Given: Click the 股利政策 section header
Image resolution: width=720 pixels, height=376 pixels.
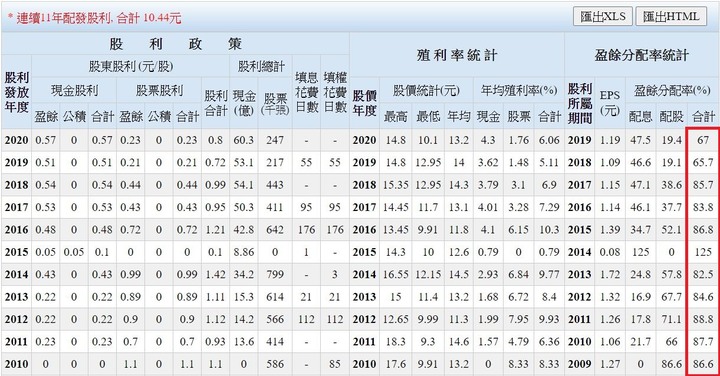Looking at the screenshot, I should (175, 44).
